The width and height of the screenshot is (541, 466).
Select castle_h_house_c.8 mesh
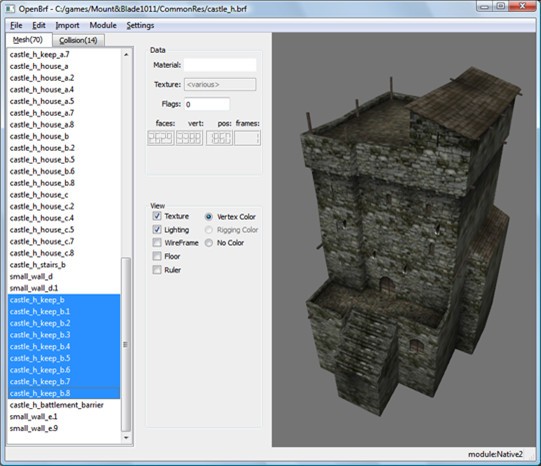(x=64, y=253)
